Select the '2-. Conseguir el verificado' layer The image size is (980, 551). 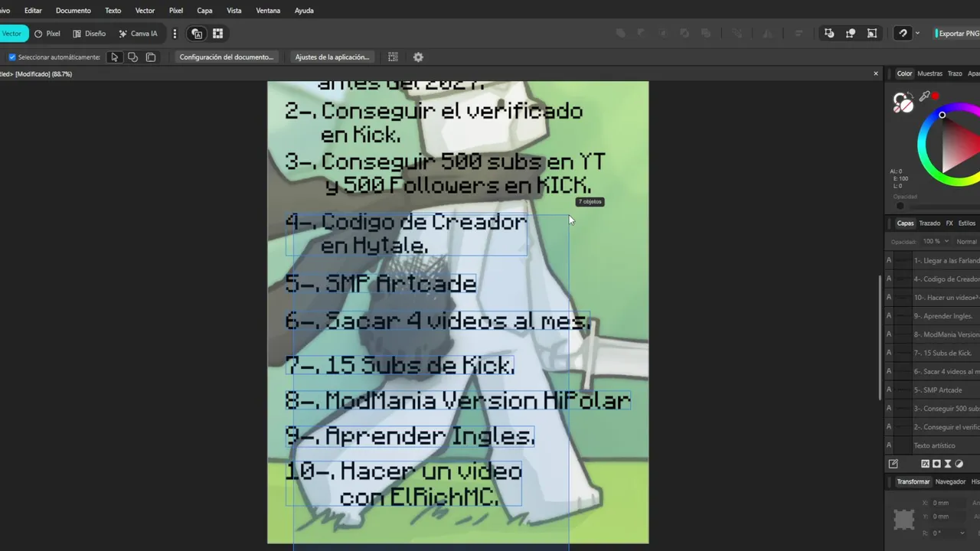click(933, 427)
